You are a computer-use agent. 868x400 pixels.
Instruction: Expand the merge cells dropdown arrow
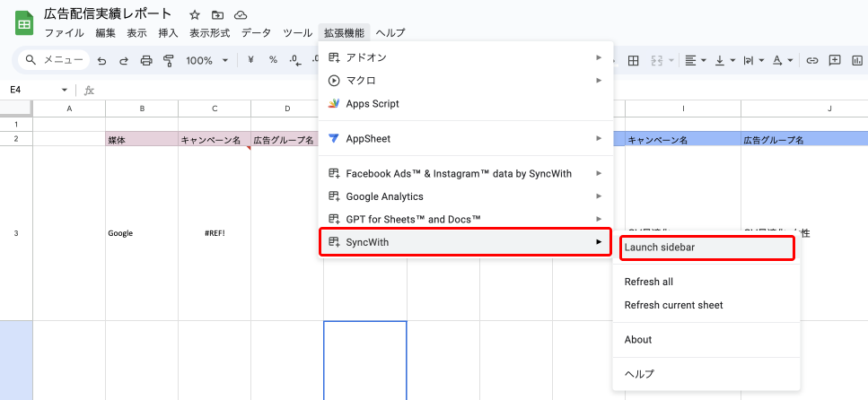[671, 61]
